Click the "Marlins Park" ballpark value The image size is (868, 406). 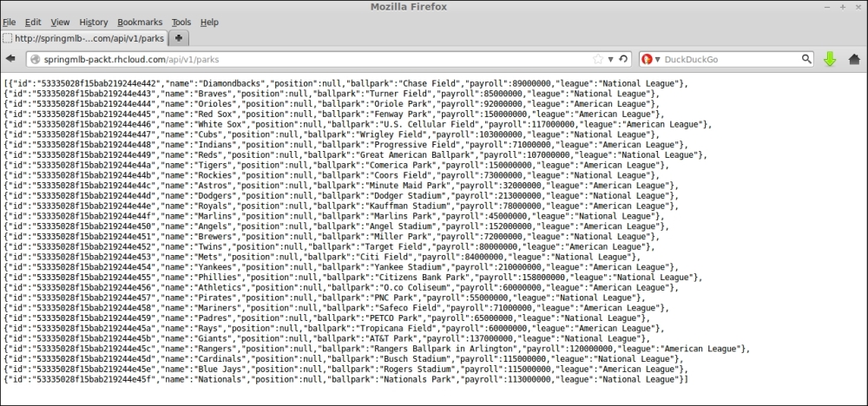tap(401, 216)
